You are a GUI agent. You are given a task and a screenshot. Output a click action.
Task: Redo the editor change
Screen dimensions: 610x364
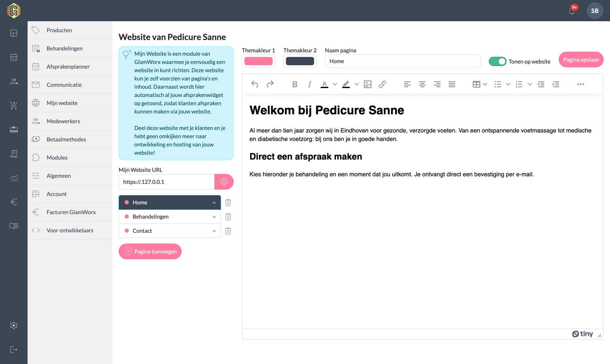coord(270,84)
